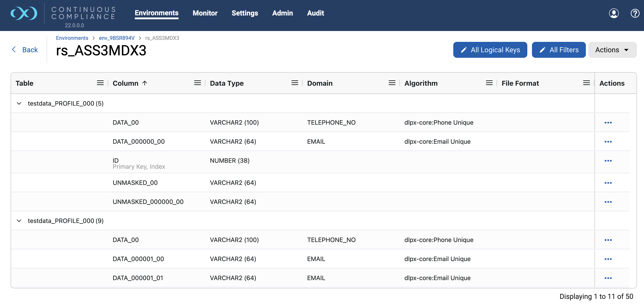
Task: Open the Data Type column menu icon
Action: [x=295, y=83]
